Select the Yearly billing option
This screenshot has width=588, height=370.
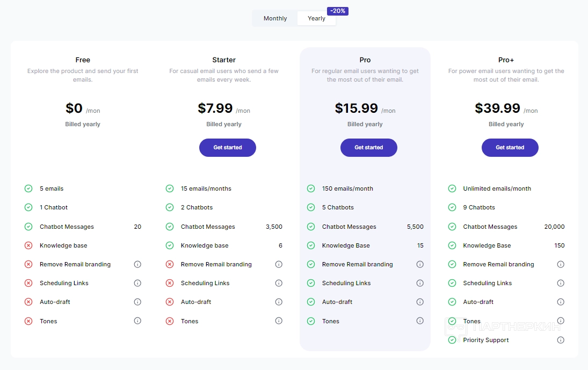(x=316, y=18)
